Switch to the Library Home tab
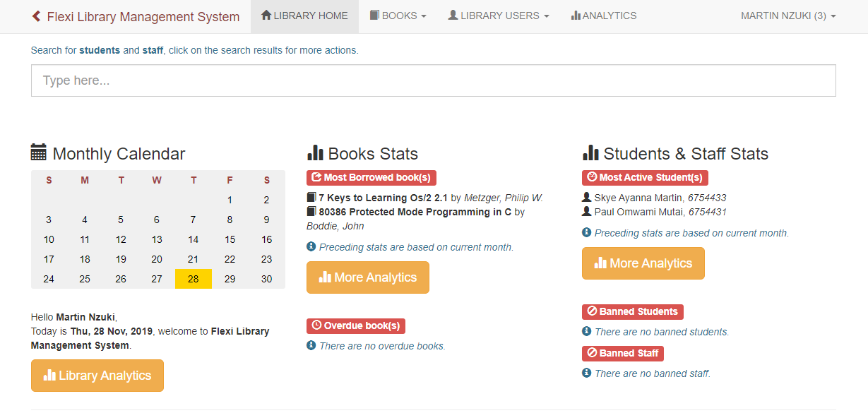This screenshot has height=413, width=868. click(x=304, y=15)
